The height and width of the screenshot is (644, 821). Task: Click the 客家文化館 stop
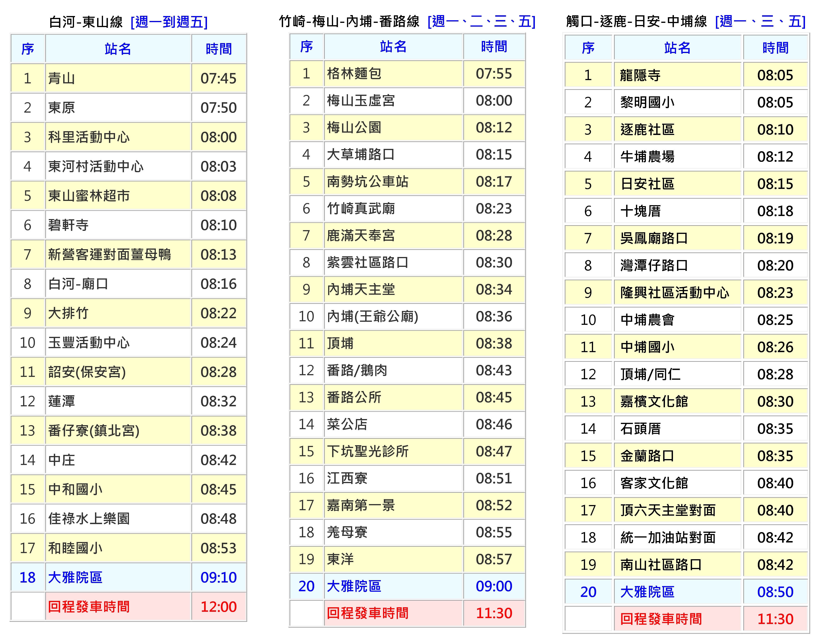point(654,483)
